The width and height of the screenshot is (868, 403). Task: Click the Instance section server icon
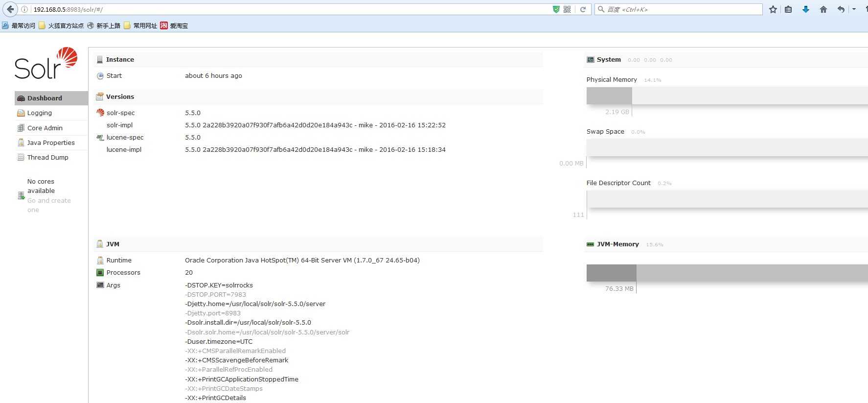[100, 60]
